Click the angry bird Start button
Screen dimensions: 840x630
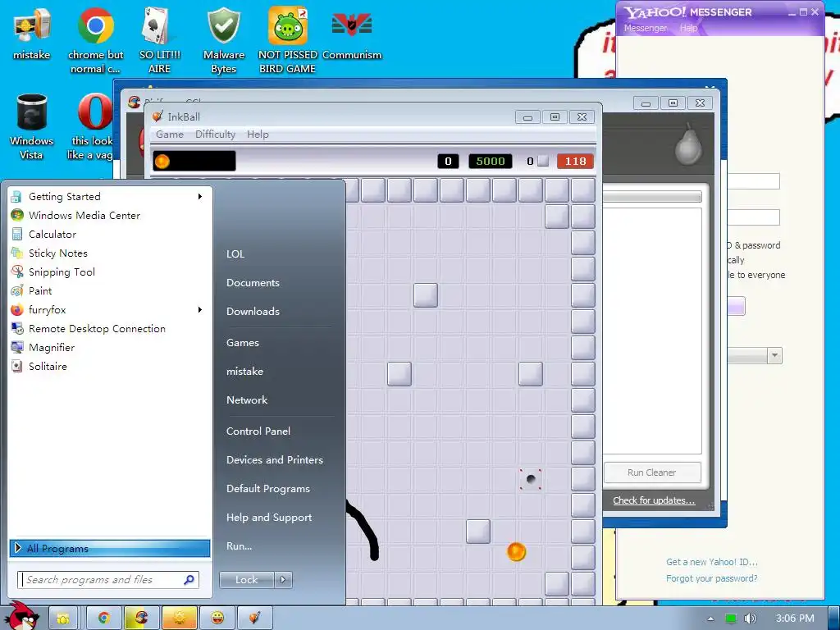tap(22, 615)
